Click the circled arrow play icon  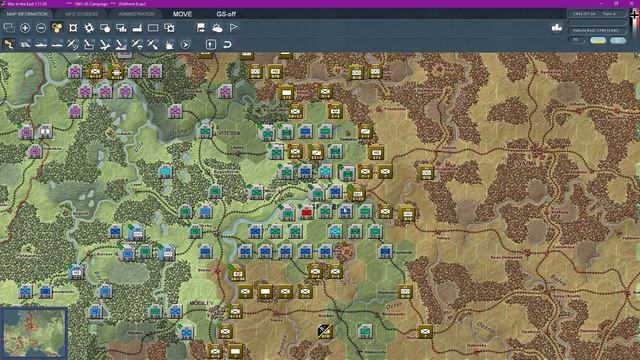pos(185,44)
